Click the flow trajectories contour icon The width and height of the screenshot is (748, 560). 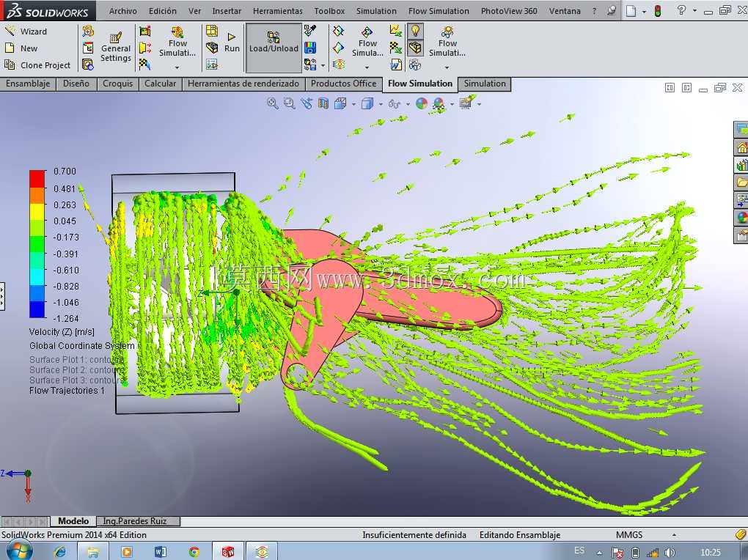(339, 64)
